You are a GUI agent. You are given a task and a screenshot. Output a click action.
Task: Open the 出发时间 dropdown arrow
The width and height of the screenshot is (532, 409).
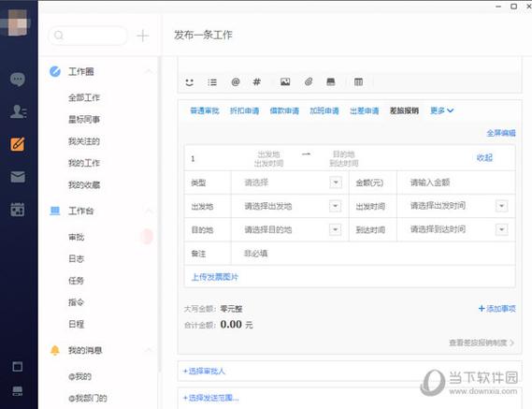click(501, 206)
